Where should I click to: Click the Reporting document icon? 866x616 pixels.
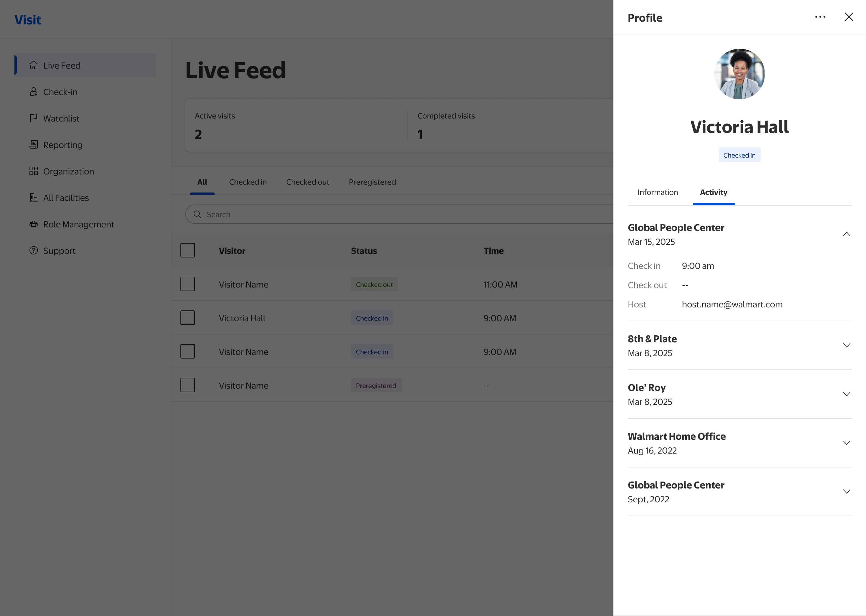[x=34, y=144]
